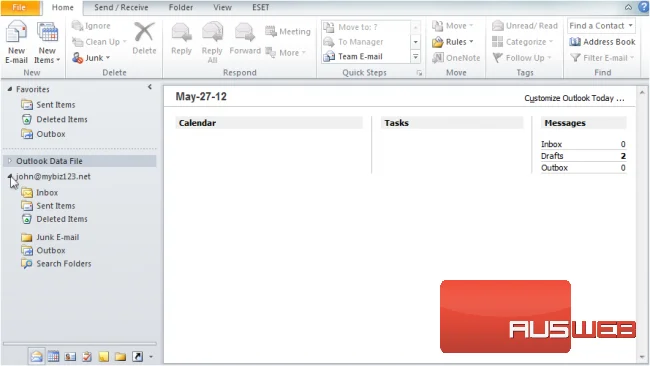Image resolution: width=650 pixels, height=366 pixels.
Task: Open Calendar view in navigation bar
Action: point(53,356)
